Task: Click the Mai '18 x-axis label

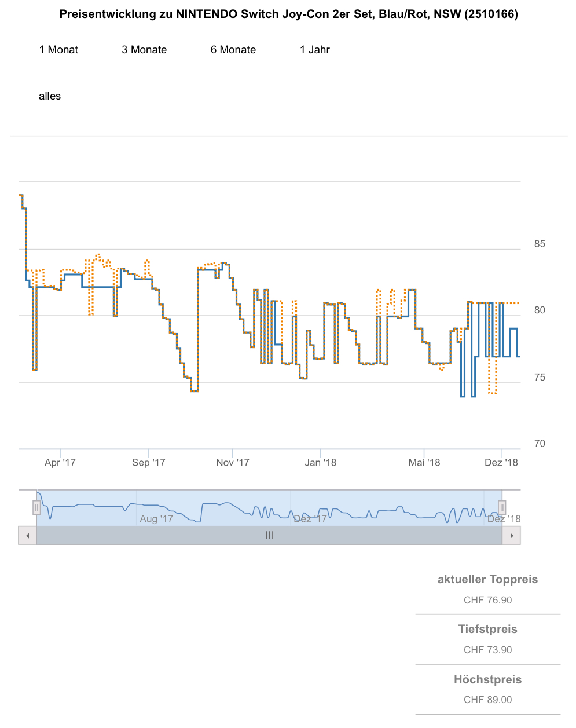Action: click(424, 462)
